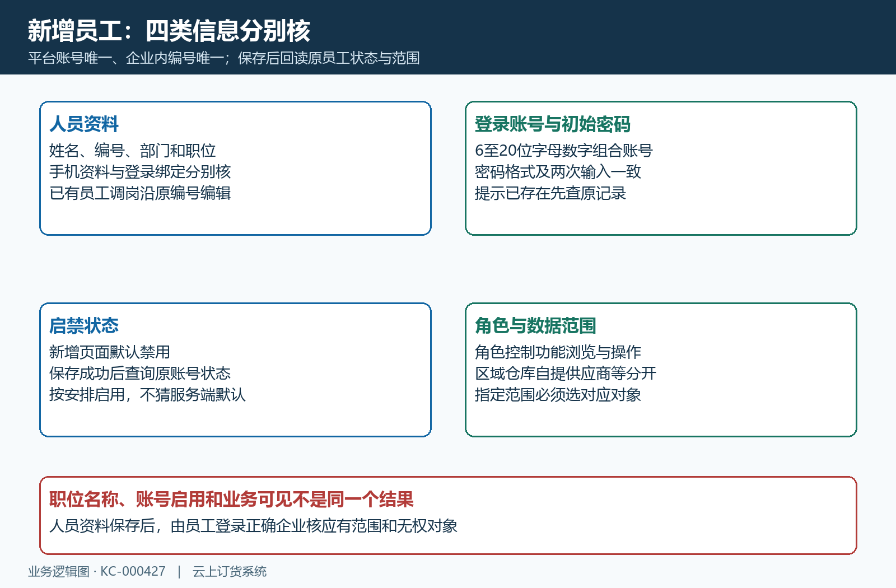Click the line 保存成功后查询原账号状态
Screen dimensions: 896x588
click(x=140, y=374)
